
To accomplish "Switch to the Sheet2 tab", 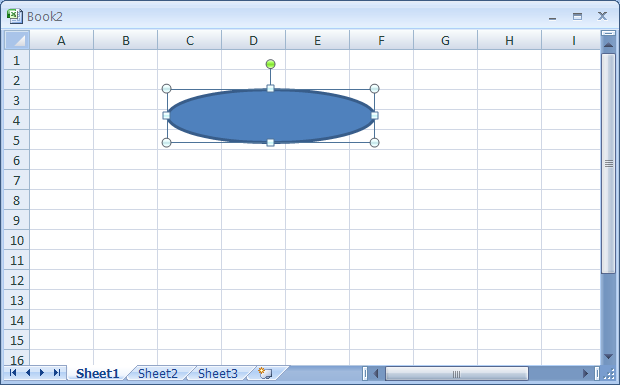I will click(158, 374).
